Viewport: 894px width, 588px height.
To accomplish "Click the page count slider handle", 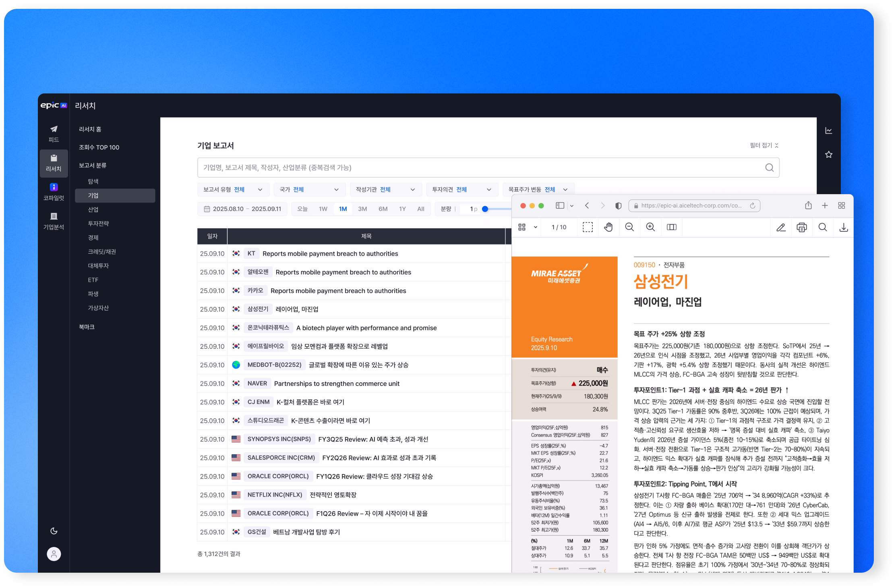I will 485,209.
